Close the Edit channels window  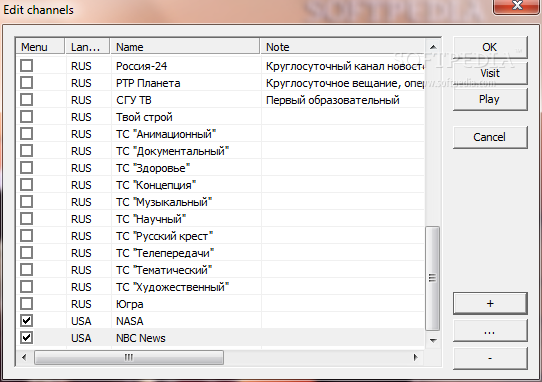tap(517, 6)
